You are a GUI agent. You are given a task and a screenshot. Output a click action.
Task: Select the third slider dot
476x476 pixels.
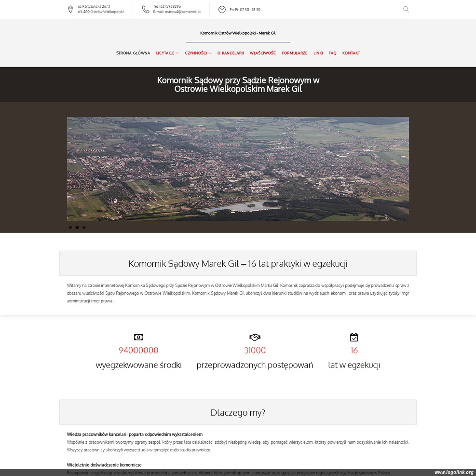(x=84, y=227)
